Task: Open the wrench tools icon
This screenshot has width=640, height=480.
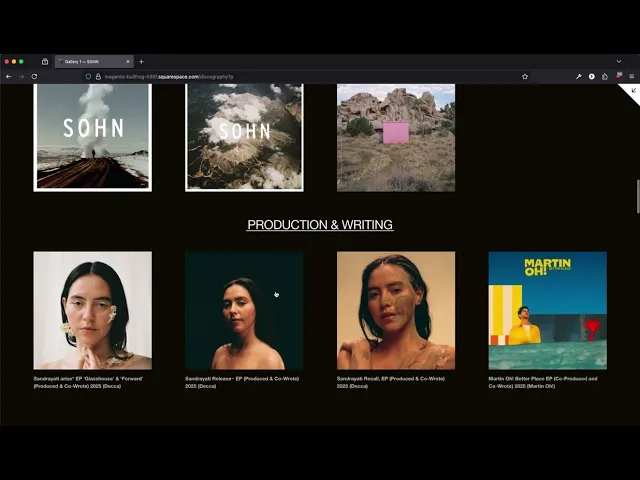Action: click(x=578, y=77)
